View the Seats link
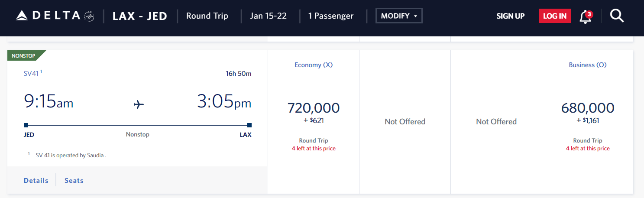The width and height of the screenshot is (644, 198). pyautogui.click(x=74, y=181)
